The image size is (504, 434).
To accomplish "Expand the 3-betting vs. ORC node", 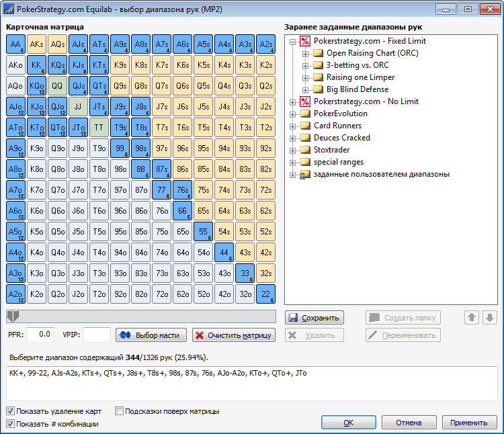I will pos(305,66).
